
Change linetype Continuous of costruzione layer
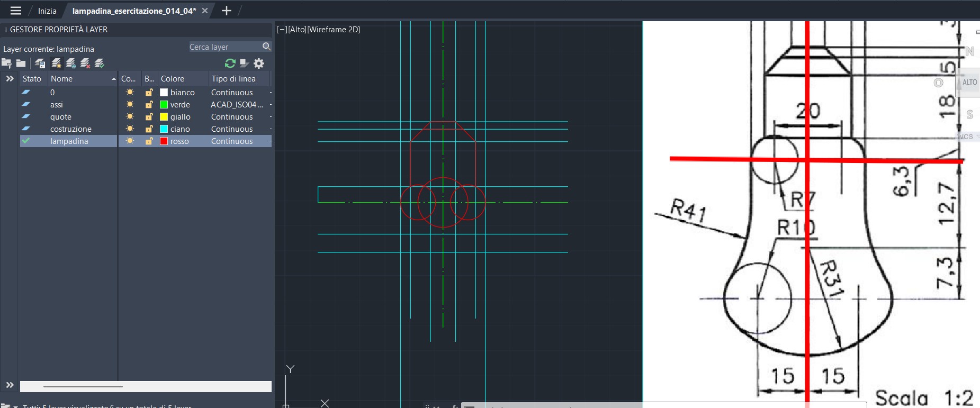(232, 129)
